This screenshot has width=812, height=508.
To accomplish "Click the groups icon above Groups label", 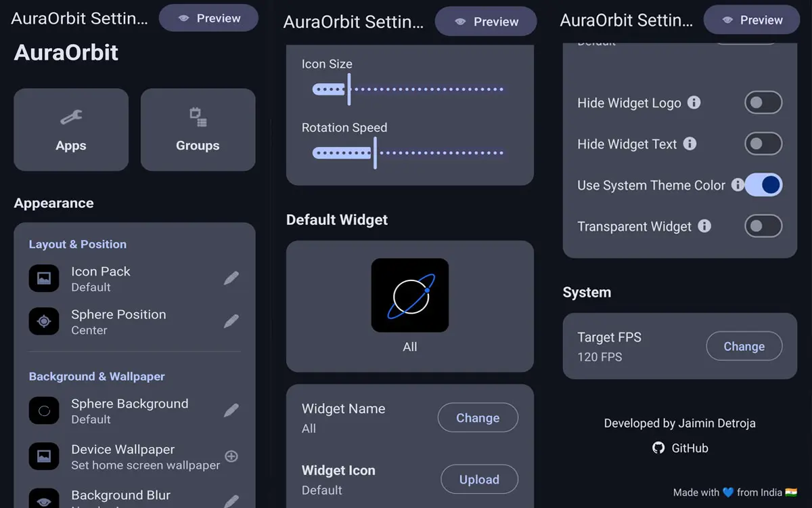I will click(198, 117).
